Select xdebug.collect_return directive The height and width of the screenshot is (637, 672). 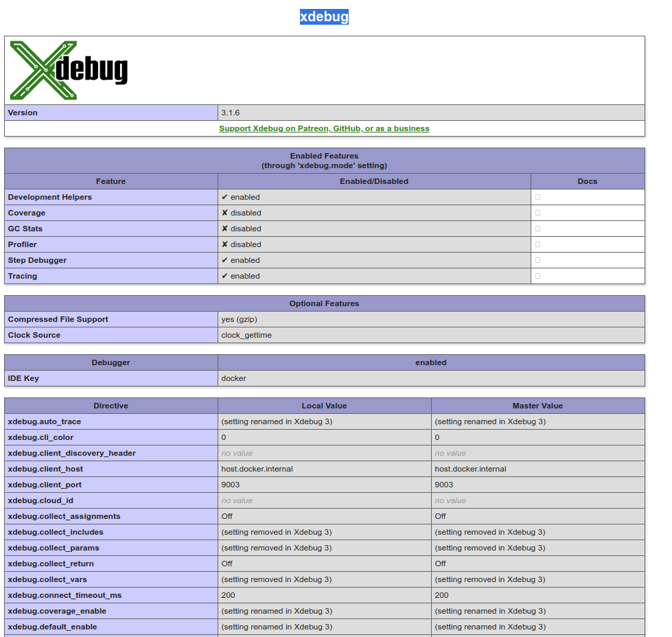tap(51, 564)
